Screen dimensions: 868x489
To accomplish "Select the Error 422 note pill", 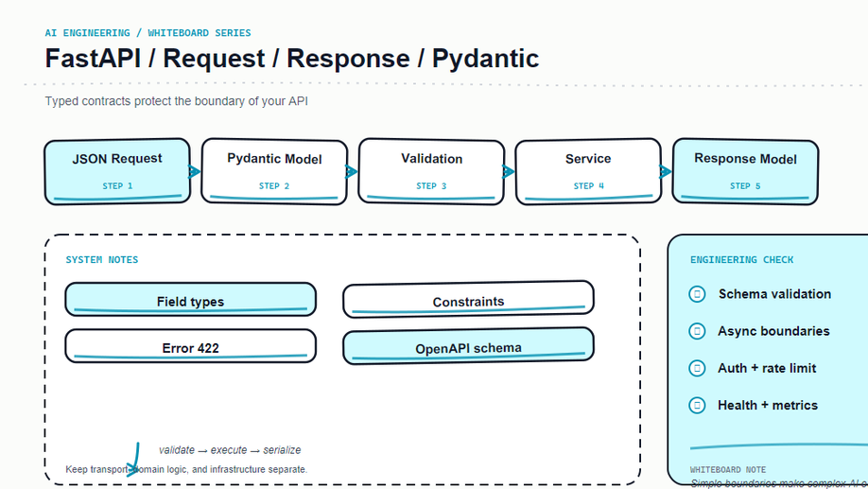I will pyautogui.click(x=190, y=346).
